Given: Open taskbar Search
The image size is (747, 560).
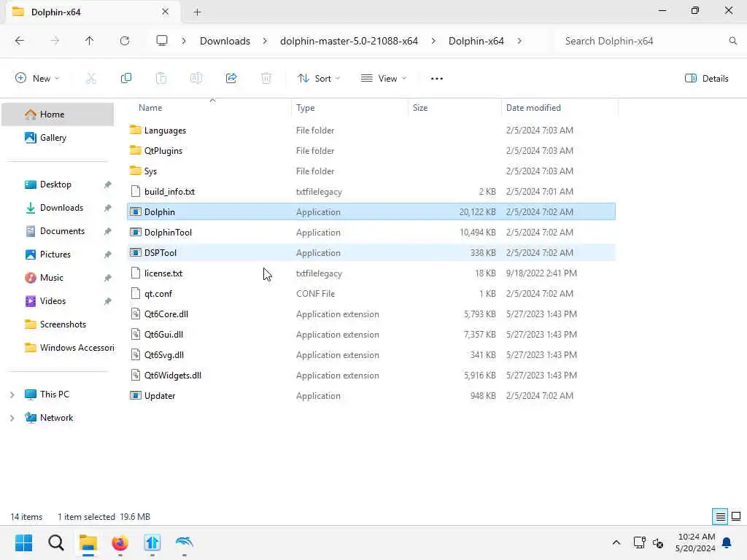Looking at the screenshot, I should pos(56,542).
